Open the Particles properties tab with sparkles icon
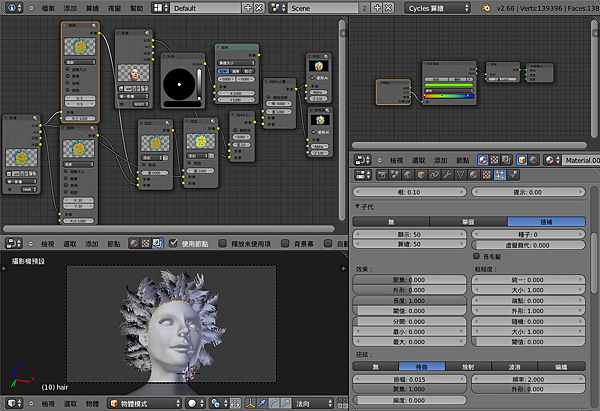600x411 pixels. [x=499, y=175]
